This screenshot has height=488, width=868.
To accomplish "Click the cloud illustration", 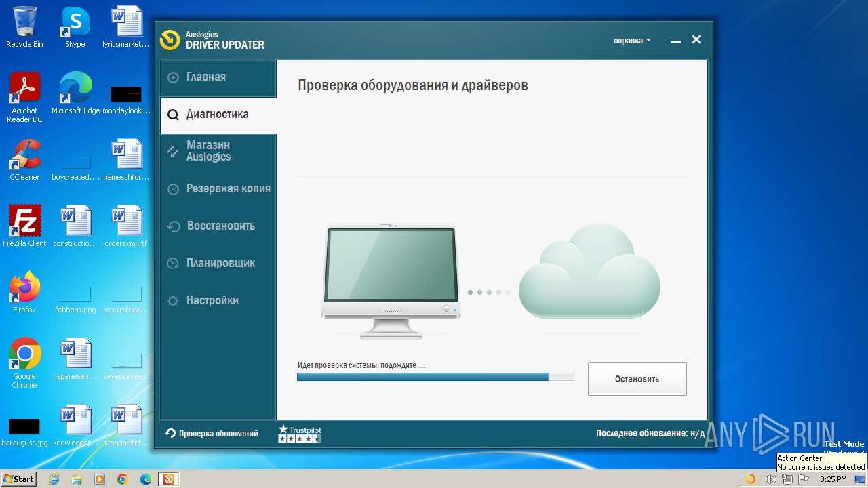I will (x=589, y=270).
